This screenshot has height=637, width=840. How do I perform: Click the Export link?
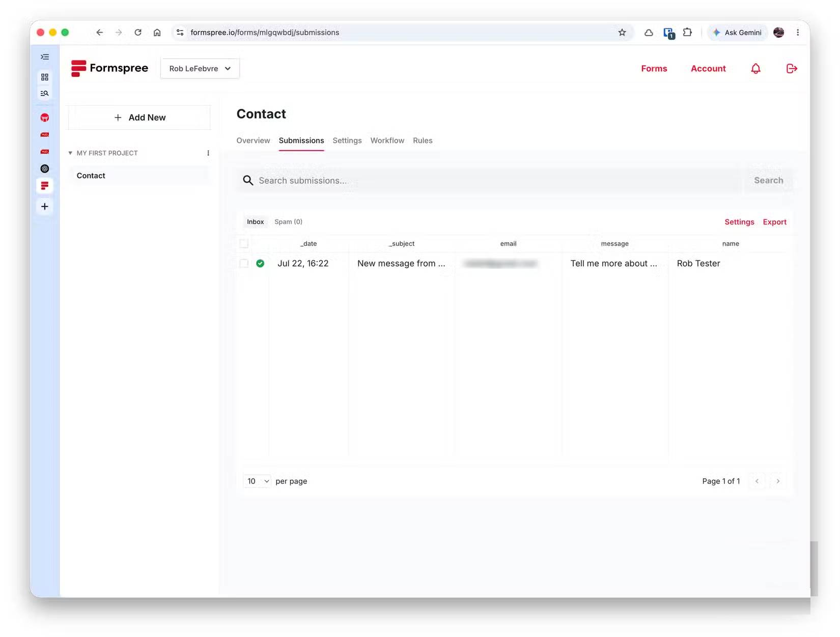click(774, 222)
